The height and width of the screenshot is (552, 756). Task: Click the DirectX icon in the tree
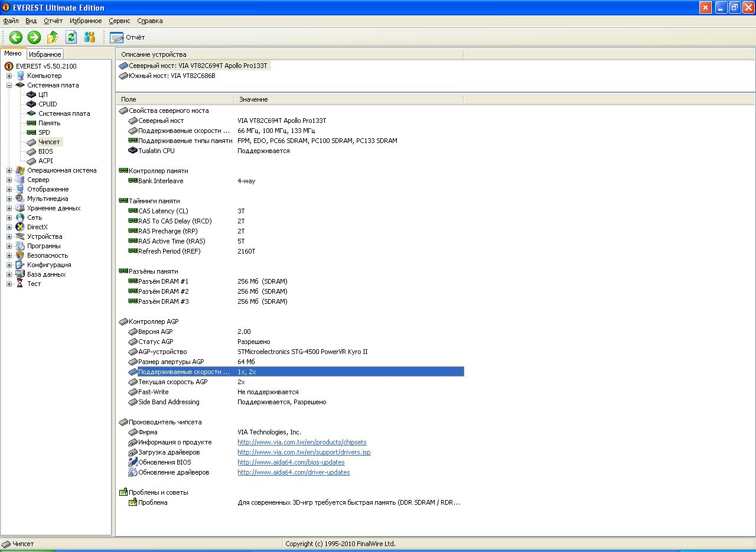[20, 227]
